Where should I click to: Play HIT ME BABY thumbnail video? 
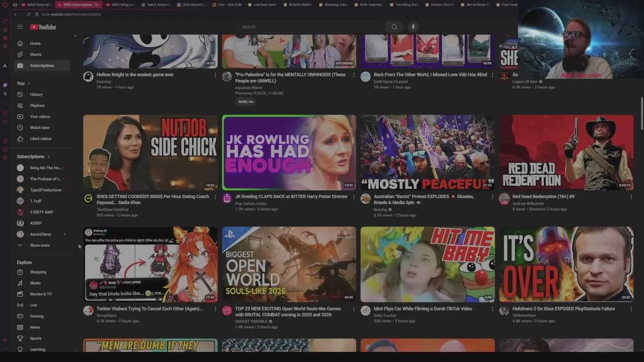(428, 264)
